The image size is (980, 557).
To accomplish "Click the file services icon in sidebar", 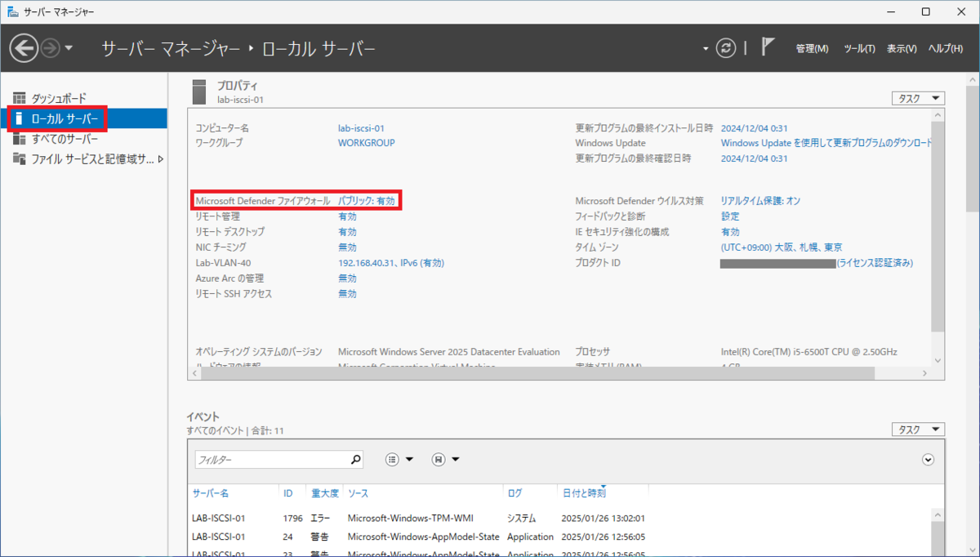I will (19, 158).
